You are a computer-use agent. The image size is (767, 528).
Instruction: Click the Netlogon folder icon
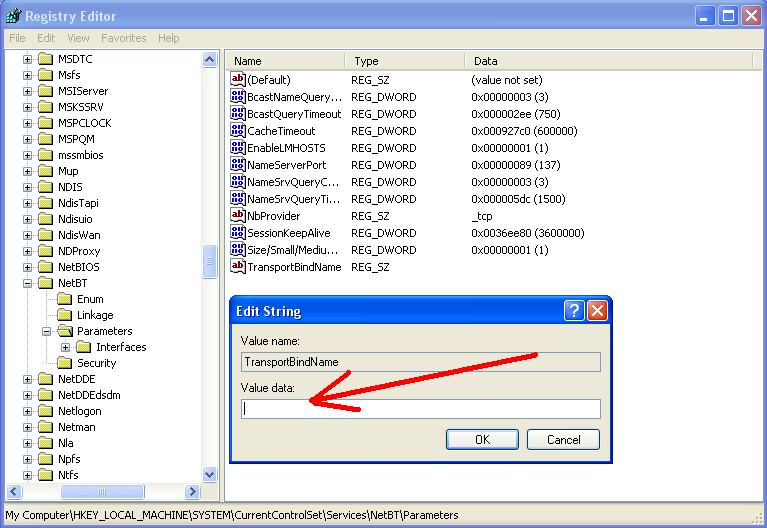[46, 411]
